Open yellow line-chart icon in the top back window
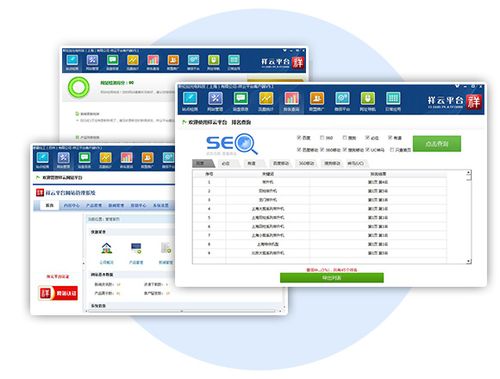This screenshot has width=500, height=379. (x=133, y=60)
